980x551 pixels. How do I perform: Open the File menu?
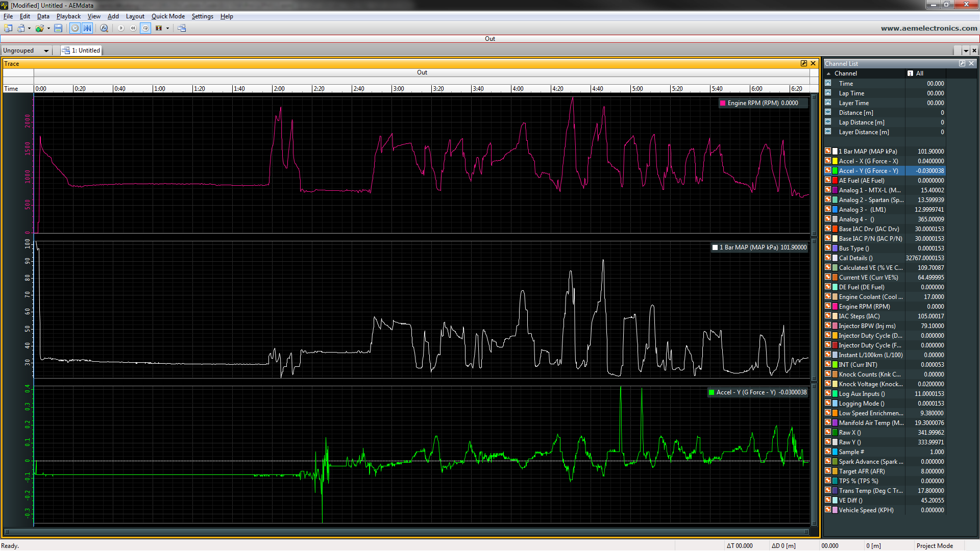point(8,16)
